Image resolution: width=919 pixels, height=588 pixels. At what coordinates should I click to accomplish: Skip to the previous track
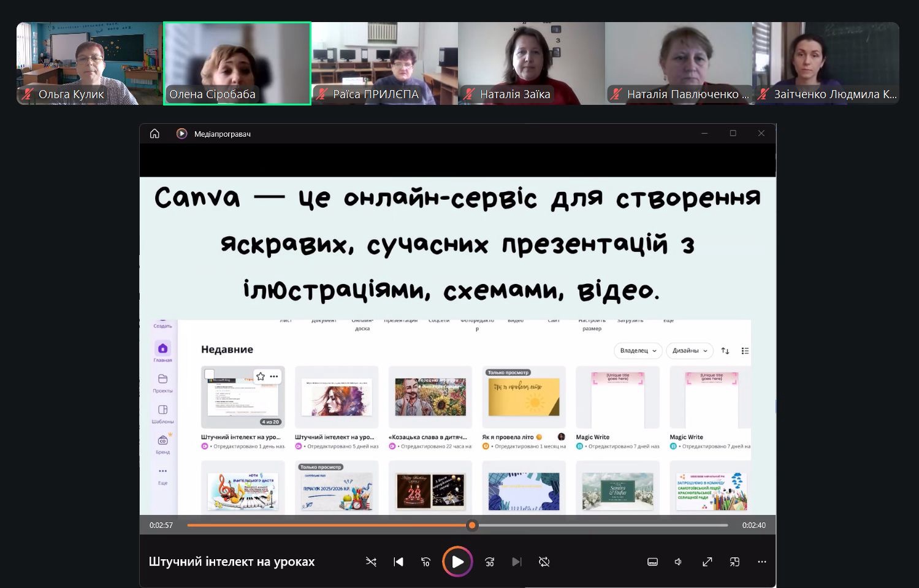click(x=398, y=562)
